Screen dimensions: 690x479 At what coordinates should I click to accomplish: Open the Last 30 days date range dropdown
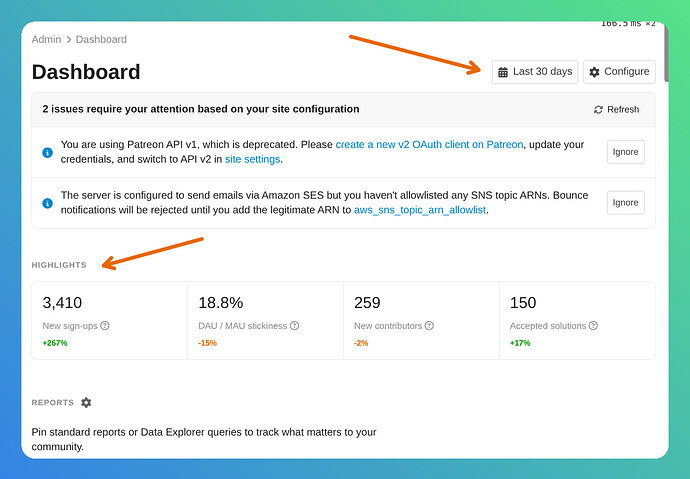click(535, 72)
